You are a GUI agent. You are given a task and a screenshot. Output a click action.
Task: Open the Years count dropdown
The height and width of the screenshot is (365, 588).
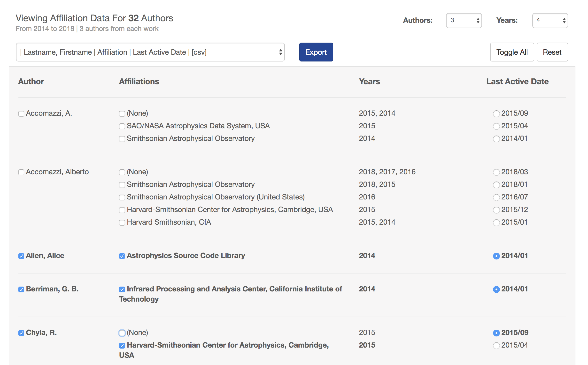[x=550, y=21]
